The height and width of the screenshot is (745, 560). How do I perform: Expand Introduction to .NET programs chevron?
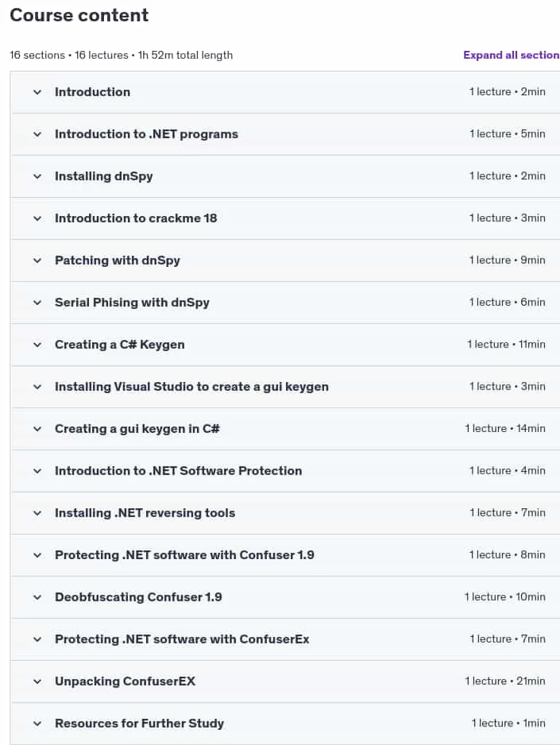pos(37,134)
